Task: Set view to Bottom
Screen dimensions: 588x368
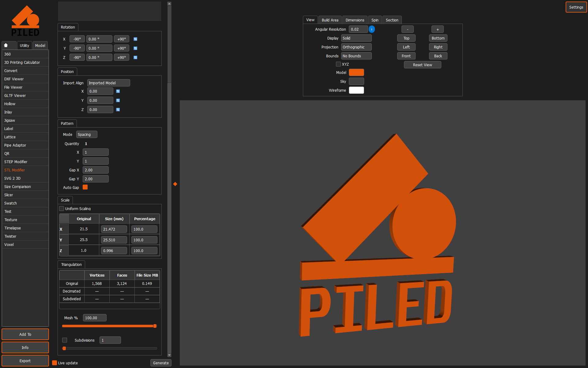Action: click(438, 38)
